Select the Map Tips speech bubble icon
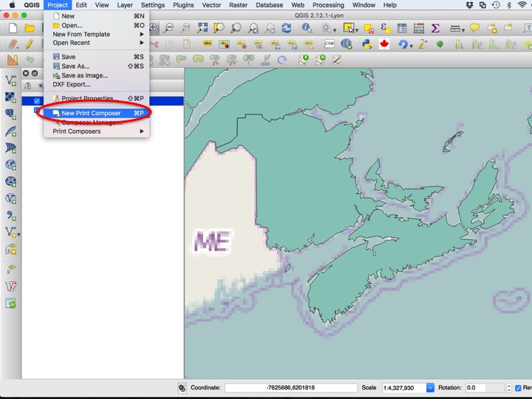The image size is (532, 399). tap(474, 28)
